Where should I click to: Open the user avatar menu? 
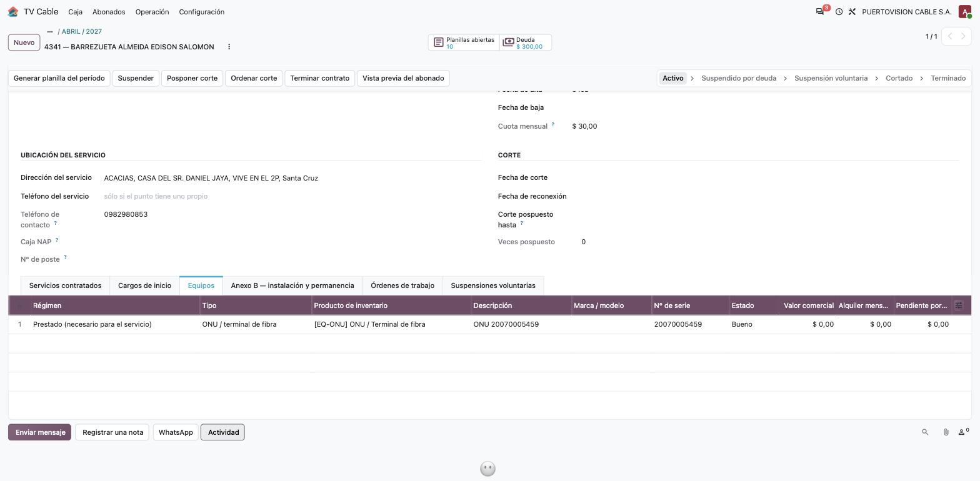(965, 12)
